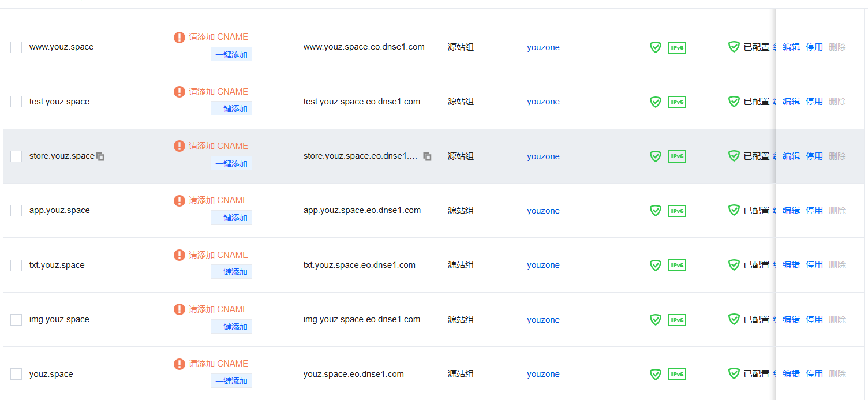
Task: Click IPv6 badge in txt.youz.space row
Action: (677, 266)
